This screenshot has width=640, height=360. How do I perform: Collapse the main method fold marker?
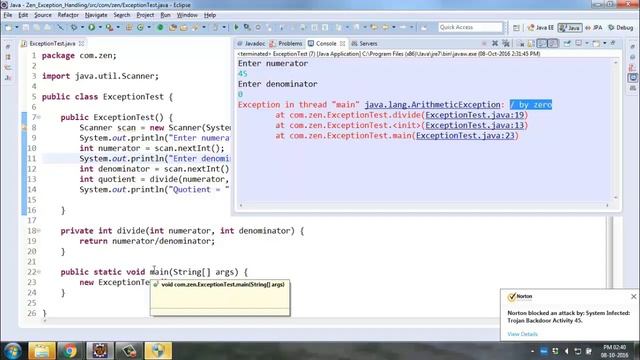(x=39, y=272)
